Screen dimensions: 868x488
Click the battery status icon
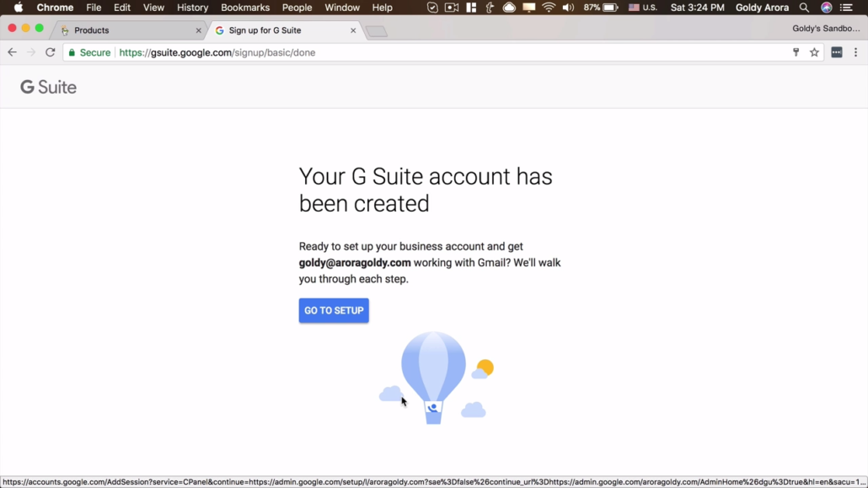[611, 8]
